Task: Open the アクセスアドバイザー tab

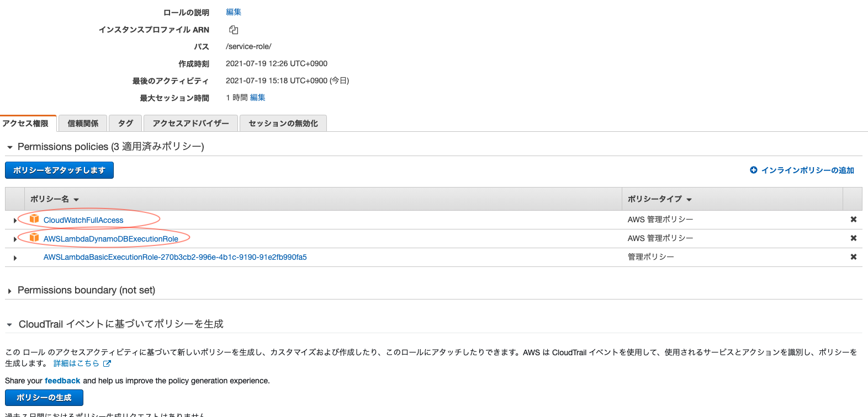Action: [x=190, y=123]
